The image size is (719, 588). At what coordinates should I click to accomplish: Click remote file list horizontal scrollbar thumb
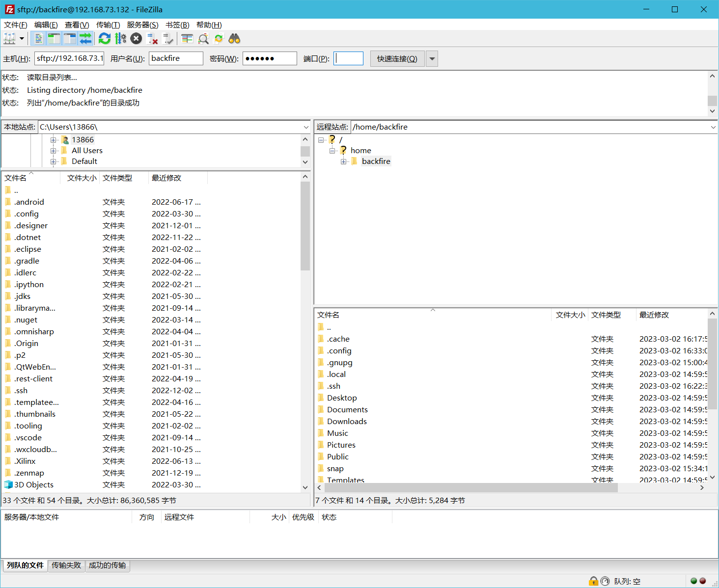(x=470, y=488)
